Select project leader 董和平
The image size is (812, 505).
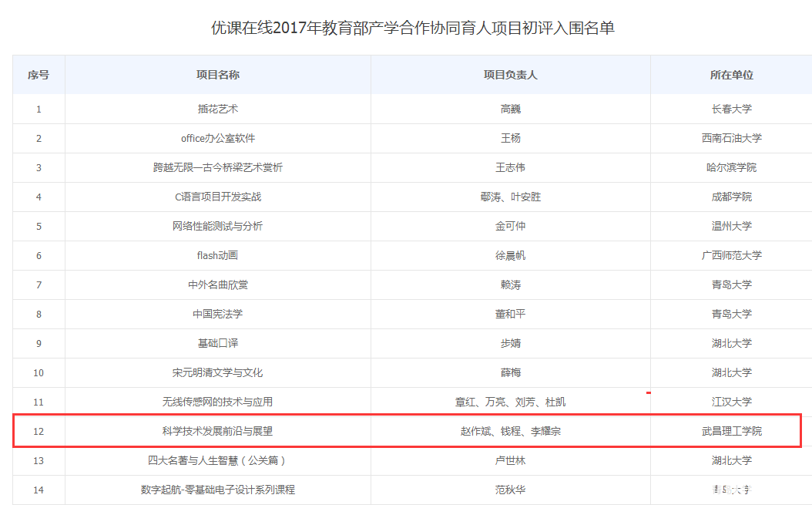(x=510, y=314)
